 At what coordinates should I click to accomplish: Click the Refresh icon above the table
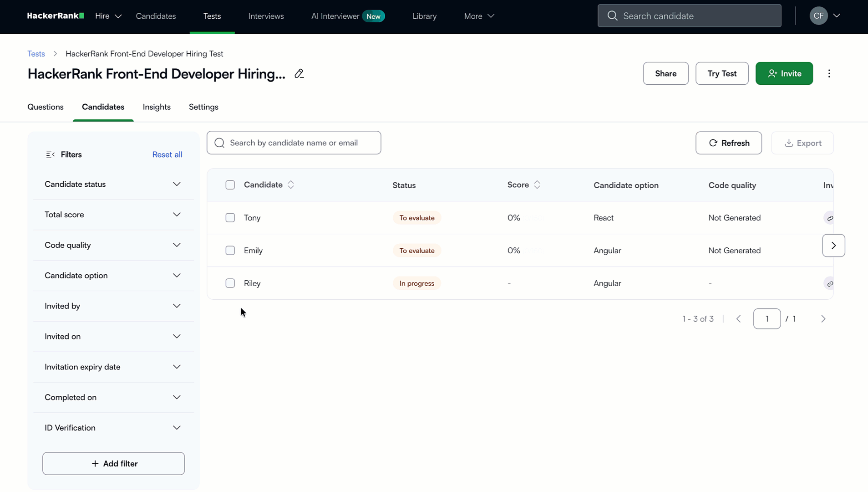[713, 143]
